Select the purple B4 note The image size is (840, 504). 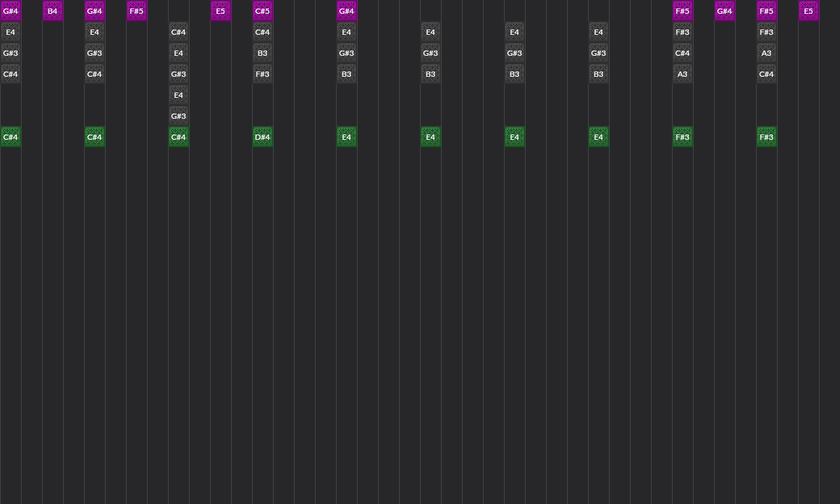[52, 11]
